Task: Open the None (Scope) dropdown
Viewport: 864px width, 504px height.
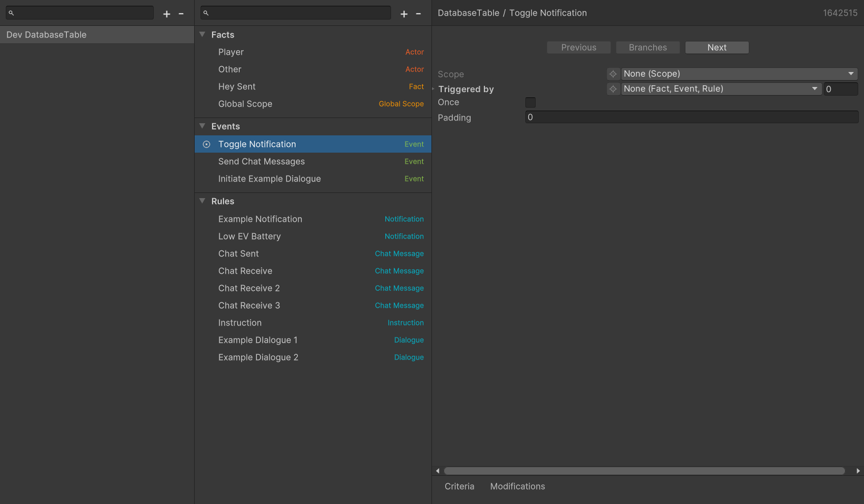Action: (x=740, y=74)
